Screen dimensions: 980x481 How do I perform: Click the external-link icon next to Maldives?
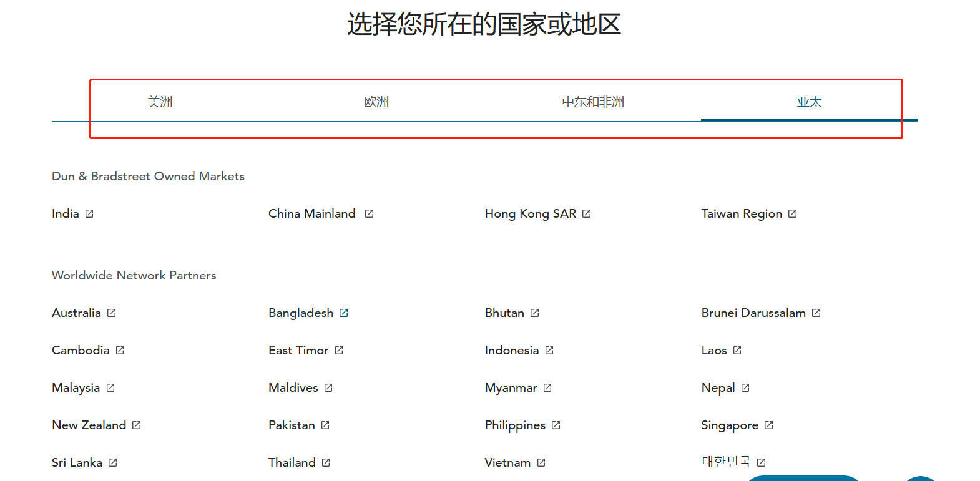point(328,387)
